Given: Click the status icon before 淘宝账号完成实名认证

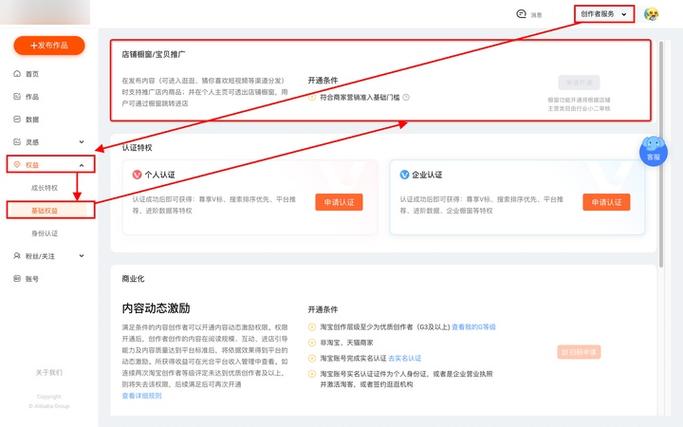Looking at the screenshot, I should (312, 358).
